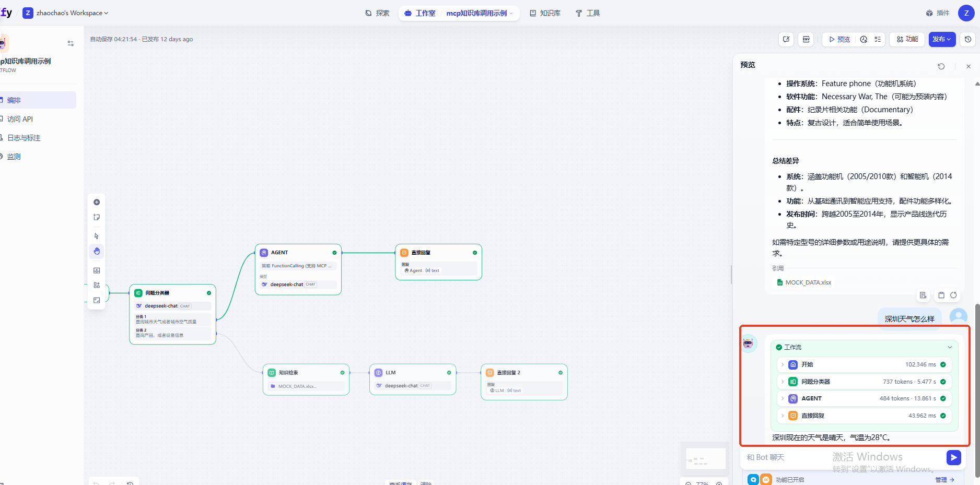Screen dimensions: 980x485
Task: Open the 发布 publish dropdown
Action: tap(942, 39)
